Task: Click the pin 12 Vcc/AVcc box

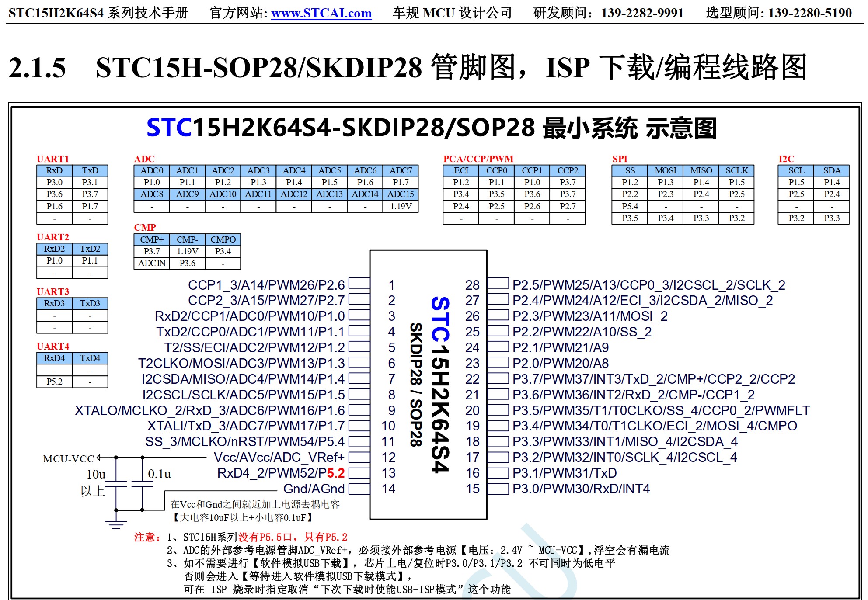Action: (x=359, y=457)
